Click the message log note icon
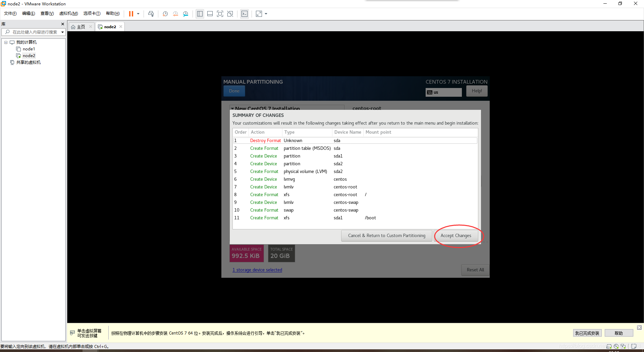Viewport: 644px width, 352px height. pos(634,346)
